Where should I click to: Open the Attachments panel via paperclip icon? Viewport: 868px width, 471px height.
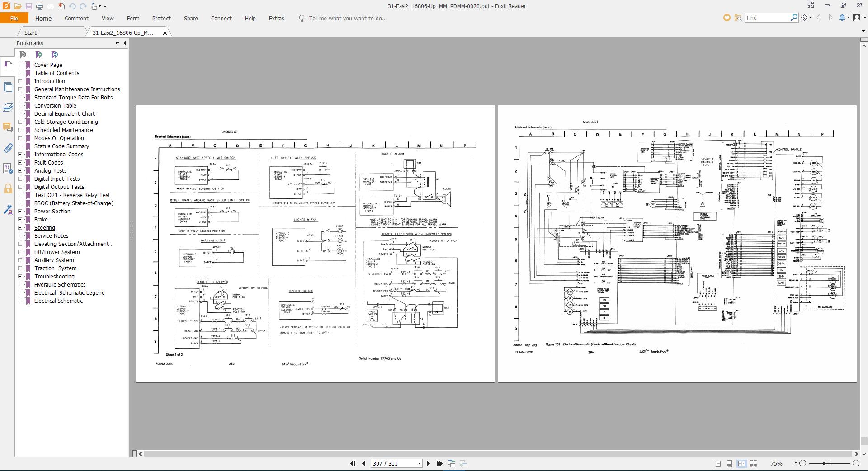tap(8, 148)
